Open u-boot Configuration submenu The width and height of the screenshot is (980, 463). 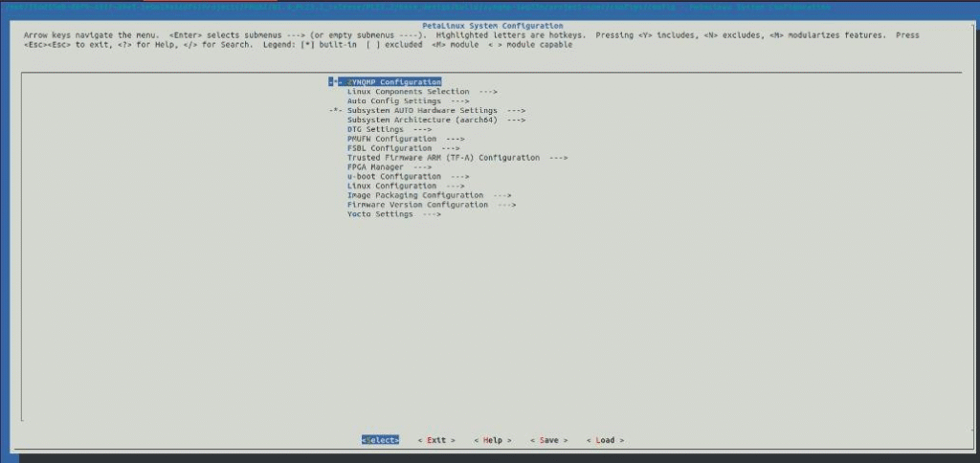[x=408, y=176]
